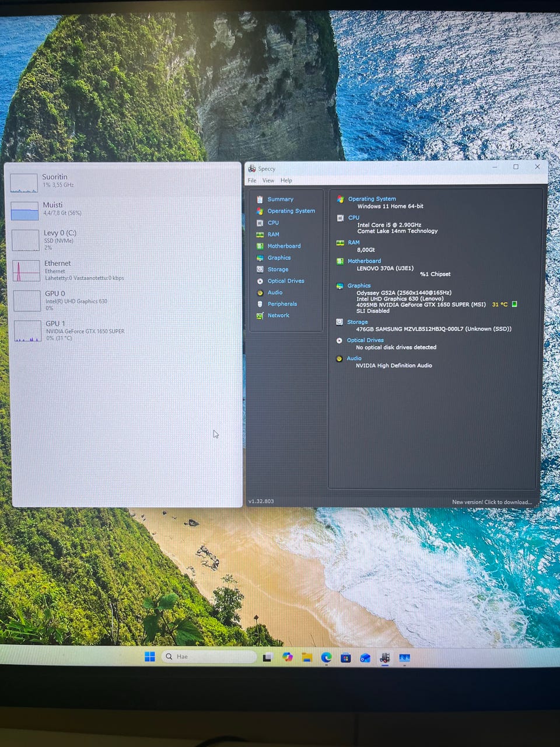Open Network section in Speccy sidebar
This screenshot has width=560, height=747.
click(x=278, y=315)
